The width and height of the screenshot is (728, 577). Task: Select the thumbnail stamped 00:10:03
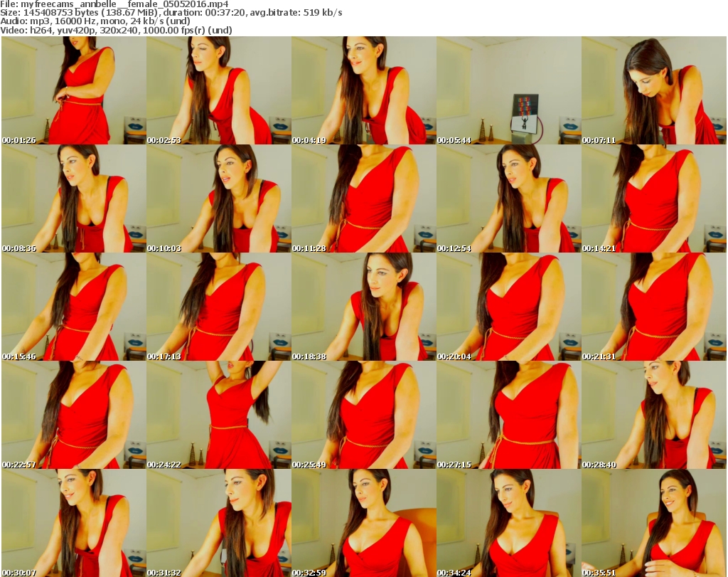[x=219, y=198]
